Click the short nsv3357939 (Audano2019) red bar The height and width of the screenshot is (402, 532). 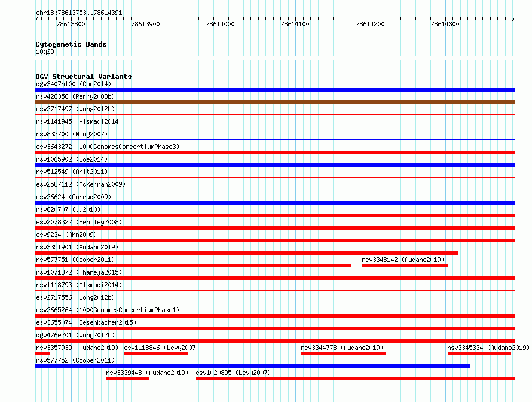point(42,354)
